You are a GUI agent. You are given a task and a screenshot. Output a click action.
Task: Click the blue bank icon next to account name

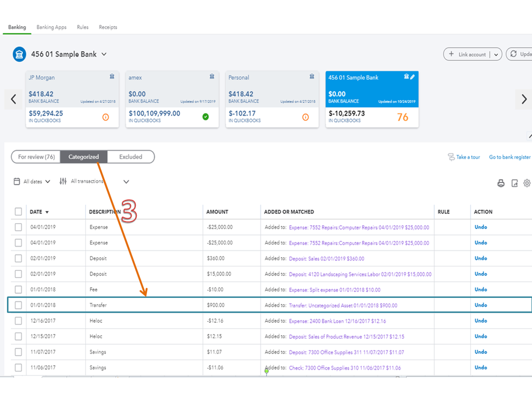click(x=19, y=54)
